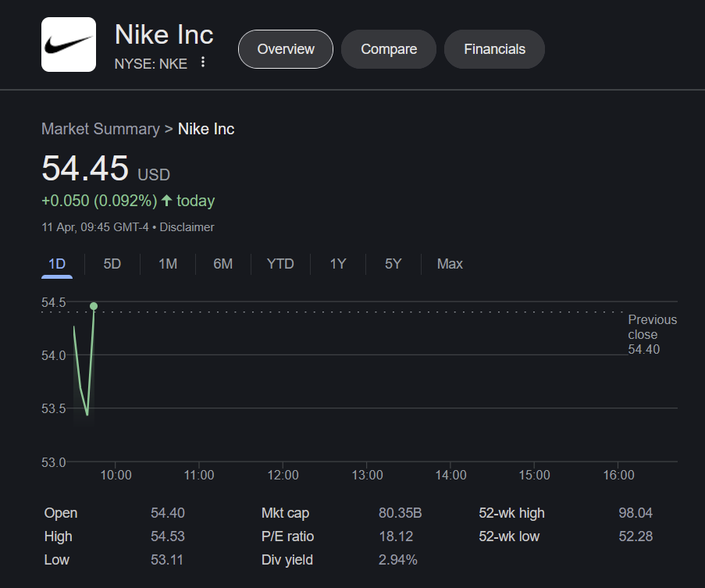
Task: Click the Nike Inc company title
Action: [x=164, y=34]
